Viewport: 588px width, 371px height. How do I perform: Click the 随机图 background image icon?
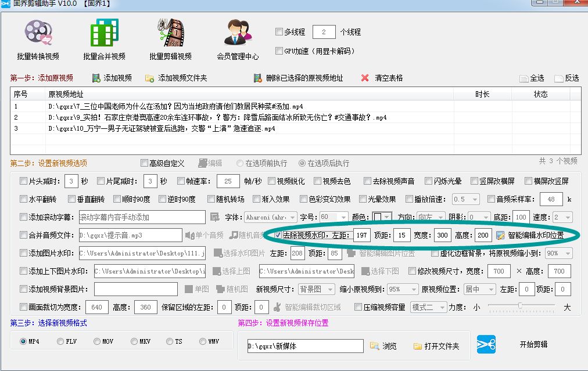[x=221, y=289]
